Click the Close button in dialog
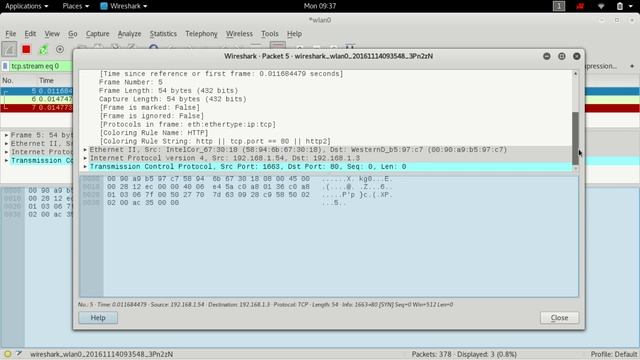640x360 pixels. click(559, 318)
